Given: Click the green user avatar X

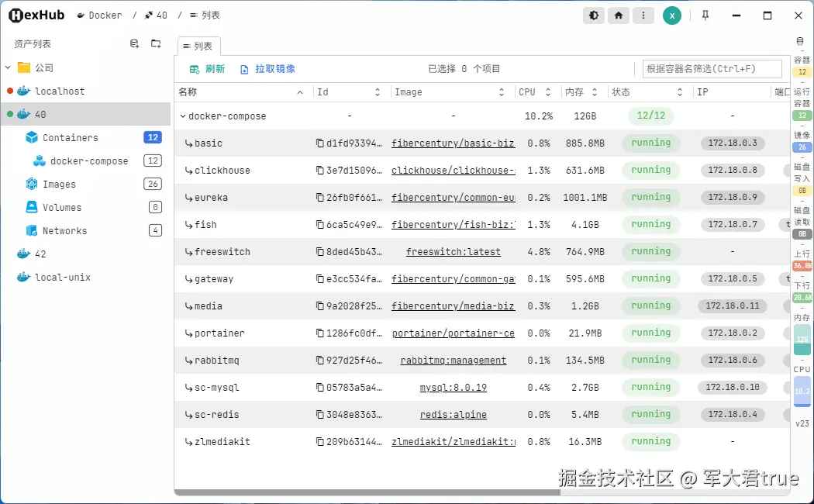Looking at the screenshot, I should pyautogui.click(x=672, y=16).
